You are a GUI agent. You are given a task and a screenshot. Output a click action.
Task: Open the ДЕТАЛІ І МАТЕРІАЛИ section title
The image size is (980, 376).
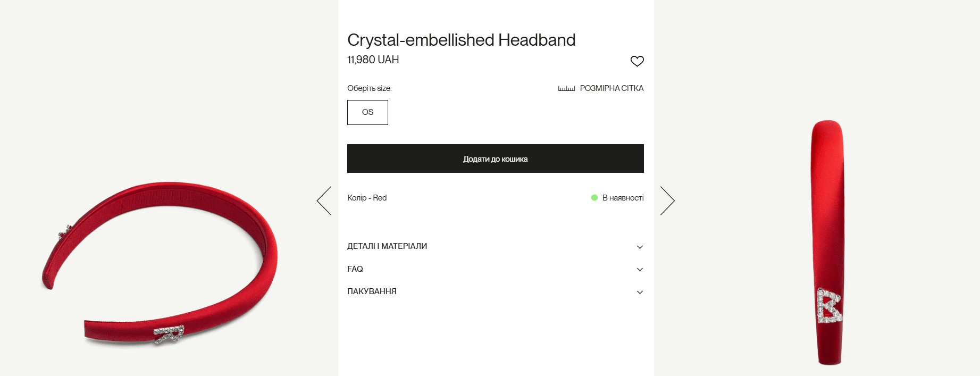click(387, 246)
